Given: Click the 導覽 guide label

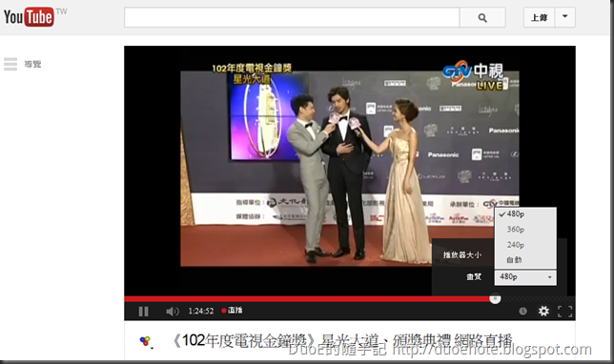Looking at the screenshot, I should pos(32,64).
